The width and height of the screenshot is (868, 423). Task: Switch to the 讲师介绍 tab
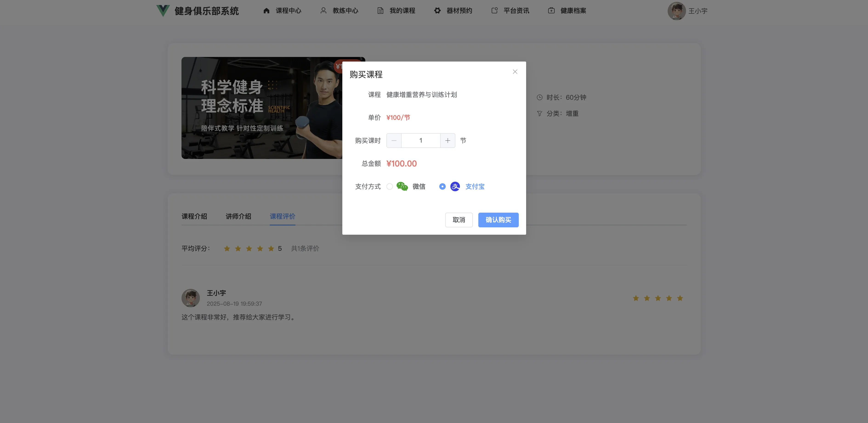click(x=238, y=216)
